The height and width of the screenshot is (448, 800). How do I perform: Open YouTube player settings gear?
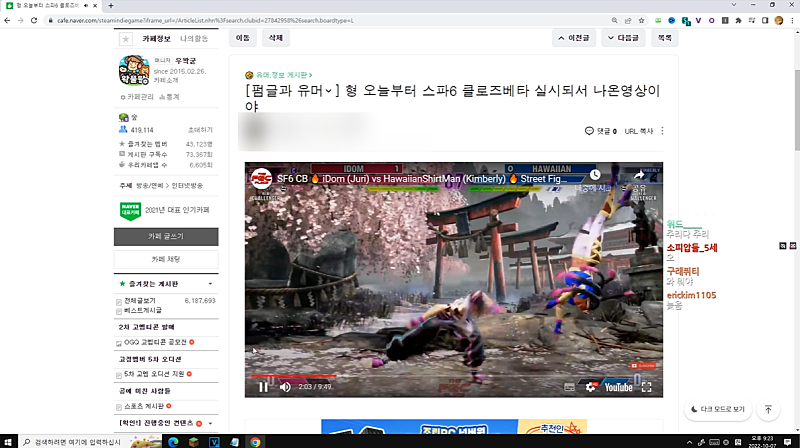tap(590, 387)
